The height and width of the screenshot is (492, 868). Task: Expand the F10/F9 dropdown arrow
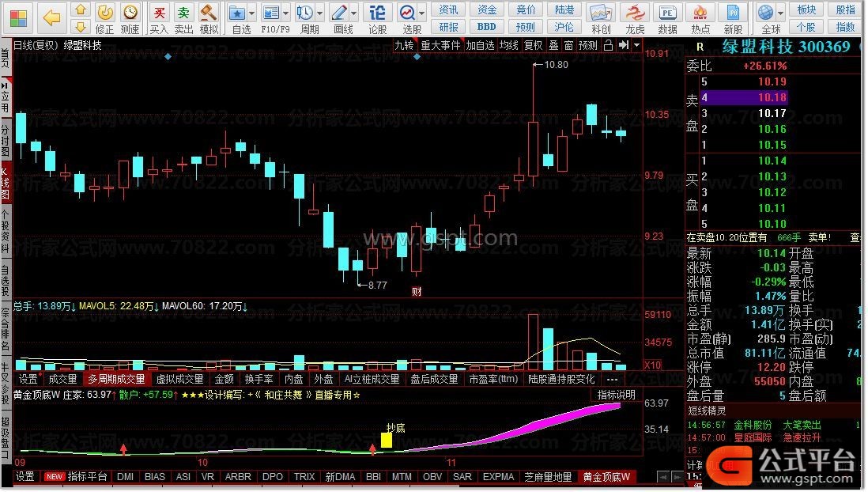285,13
